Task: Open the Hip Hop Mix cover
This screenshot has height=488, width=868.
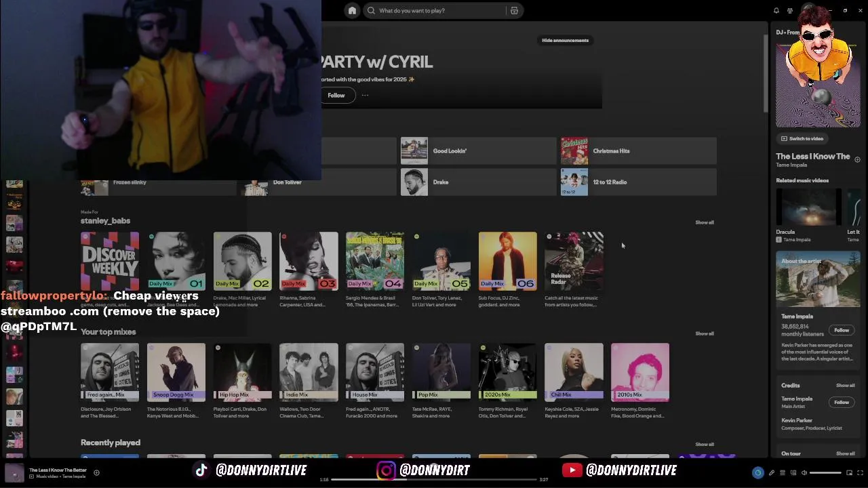Action: click(242, 372)
